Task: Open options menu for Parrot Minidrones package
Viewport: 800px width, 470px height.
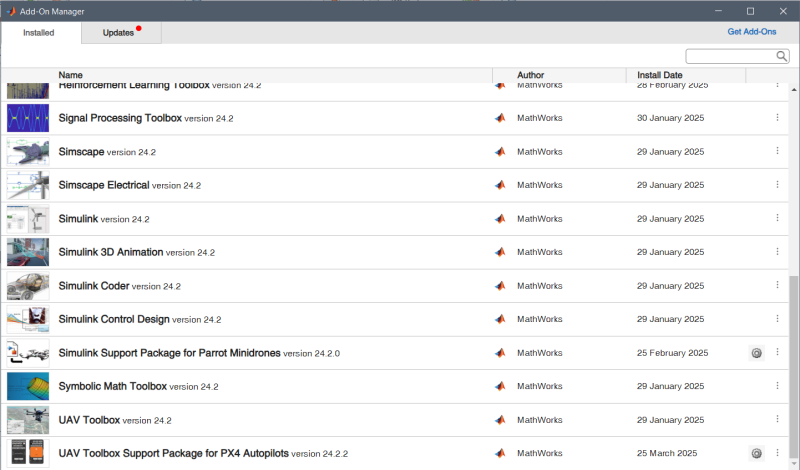Action: pos(777,352)
